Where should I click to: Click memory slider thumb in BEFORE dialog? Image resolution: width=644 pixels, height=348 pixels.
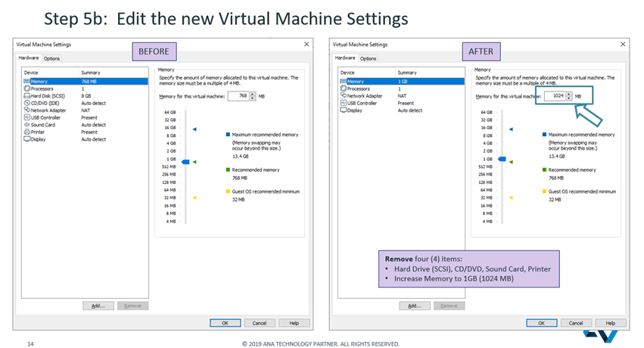[x=185, y=162]
